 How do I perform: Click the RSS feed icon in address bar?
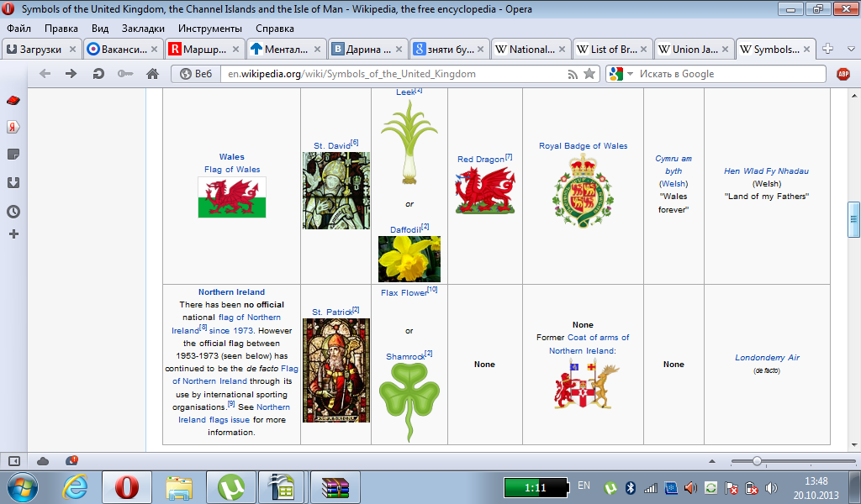click(573, 74)
